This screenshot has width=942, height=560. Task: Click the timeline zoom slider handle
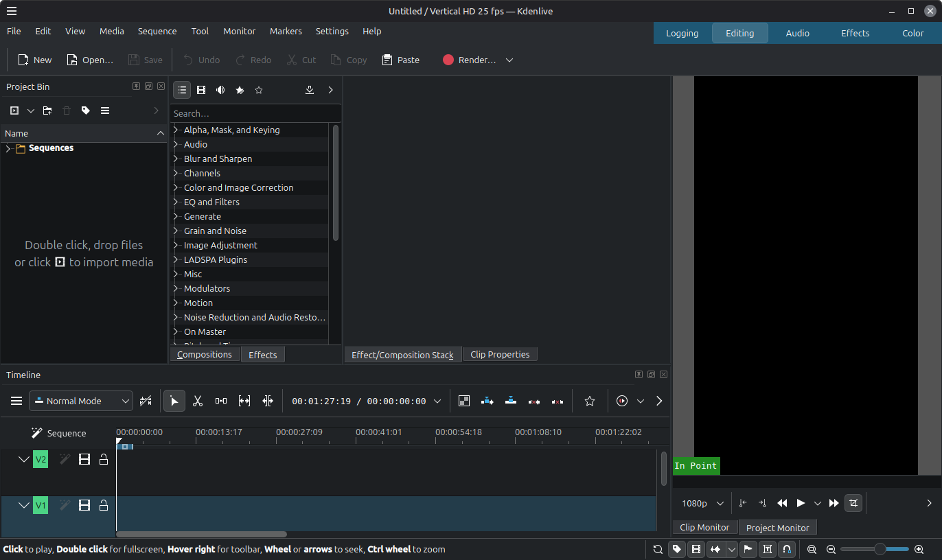tap(880, 549)
